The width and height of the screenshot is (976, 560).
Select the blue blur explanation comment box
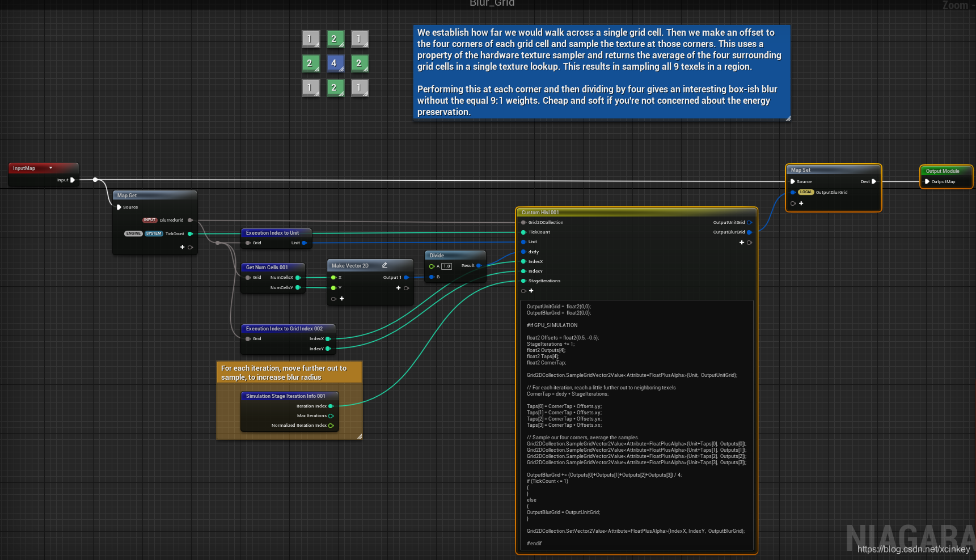pyautogui.click(x=602, y=72)
